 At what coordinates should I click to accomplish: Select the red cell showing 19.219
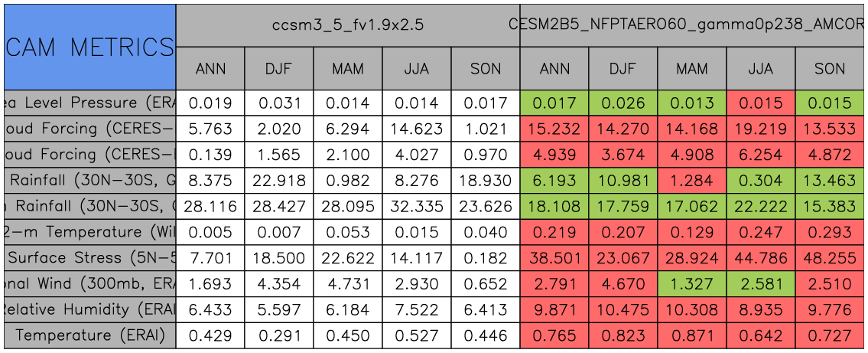tap(761, 129)
